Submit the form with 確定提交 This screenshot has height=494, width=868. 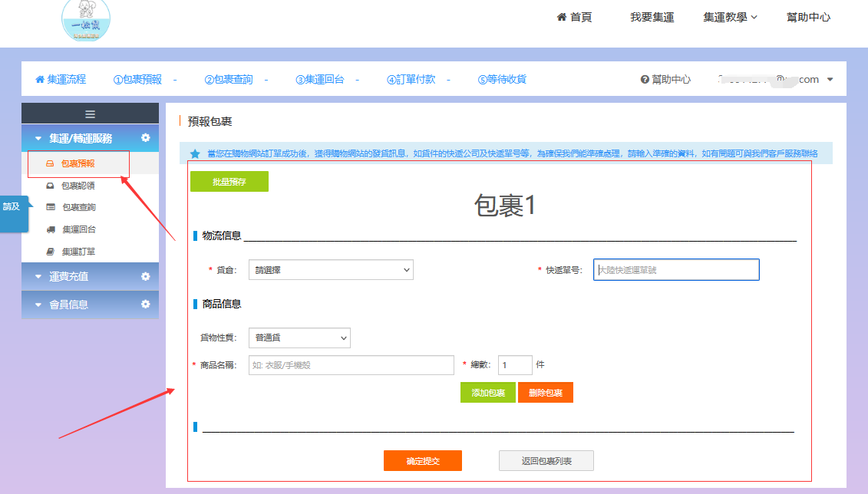tap(422, 461)
